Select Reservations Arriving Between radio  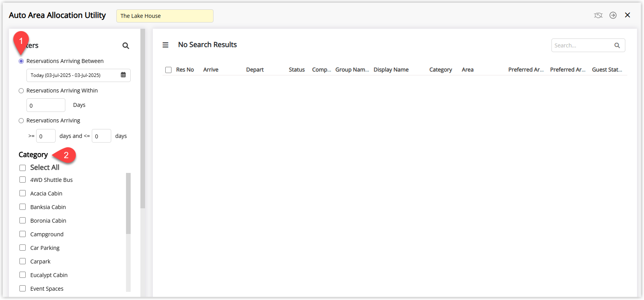[x=21, y=61]
